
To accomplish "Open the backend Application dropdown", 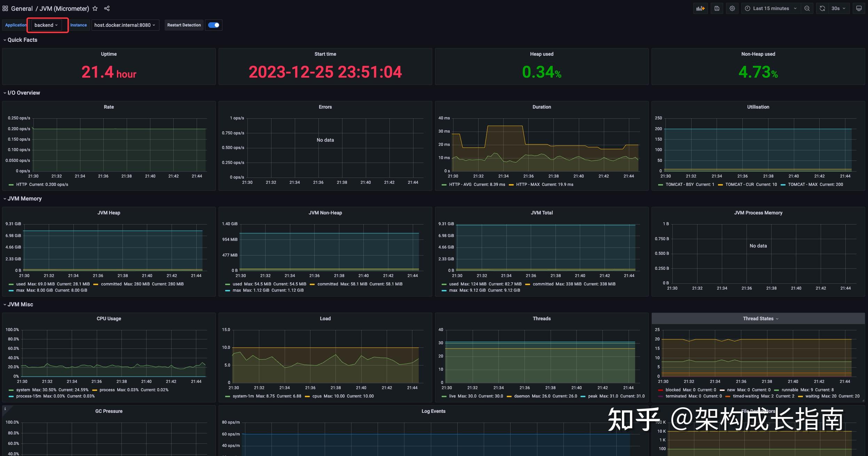I will 47,25.
